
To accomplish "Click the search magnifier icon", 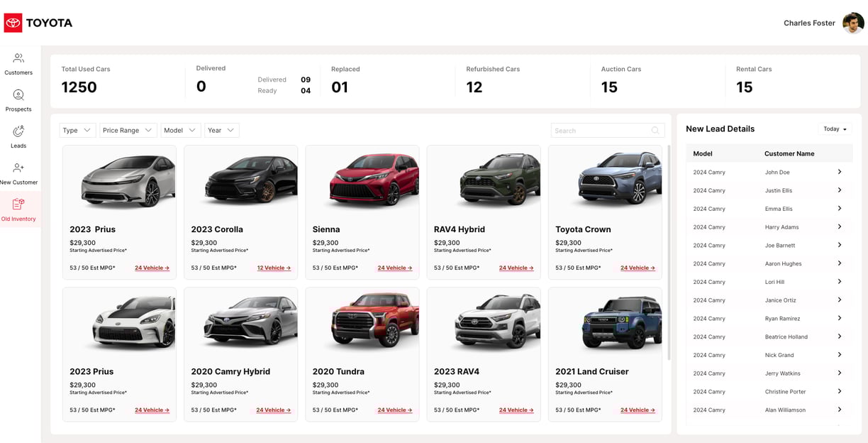I will coord(655,131).
